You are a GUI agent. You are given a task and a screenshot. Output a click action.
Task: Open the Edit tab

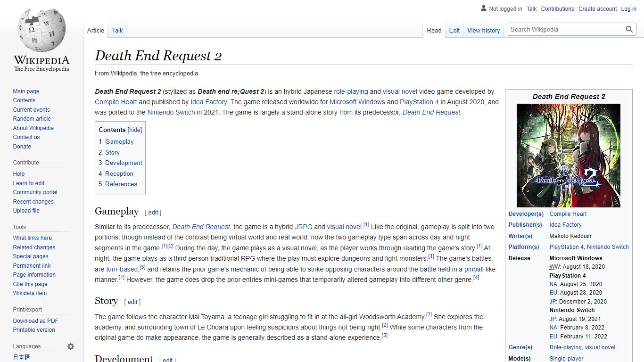click(454, 30)
